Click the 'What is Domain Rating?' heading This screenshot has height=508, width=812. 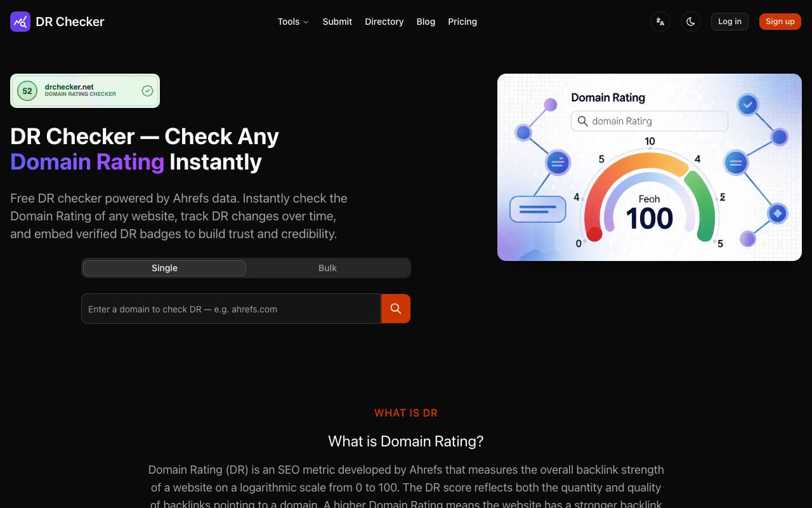[x=406, y=441]
